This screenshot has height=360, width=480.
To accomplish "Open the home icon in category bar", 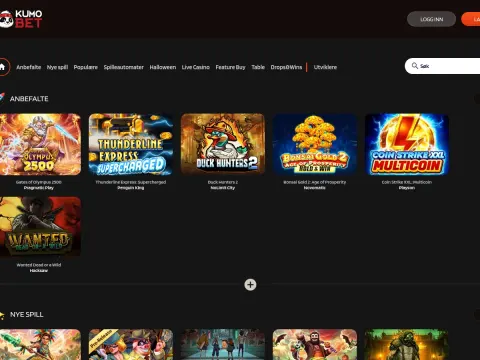I will point(3,67).
